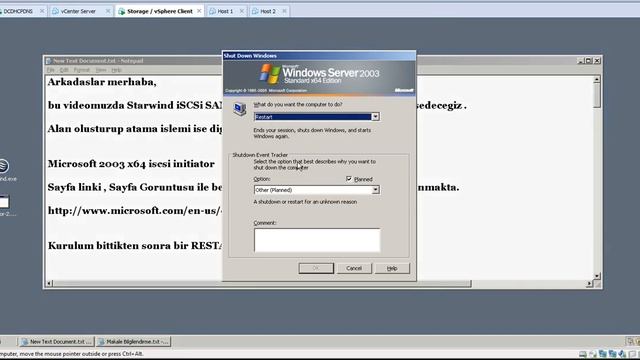Click Cancel in Shut Down Windows dialog
Viewport: 640px width, 360px height.
[x=354, y=268]
